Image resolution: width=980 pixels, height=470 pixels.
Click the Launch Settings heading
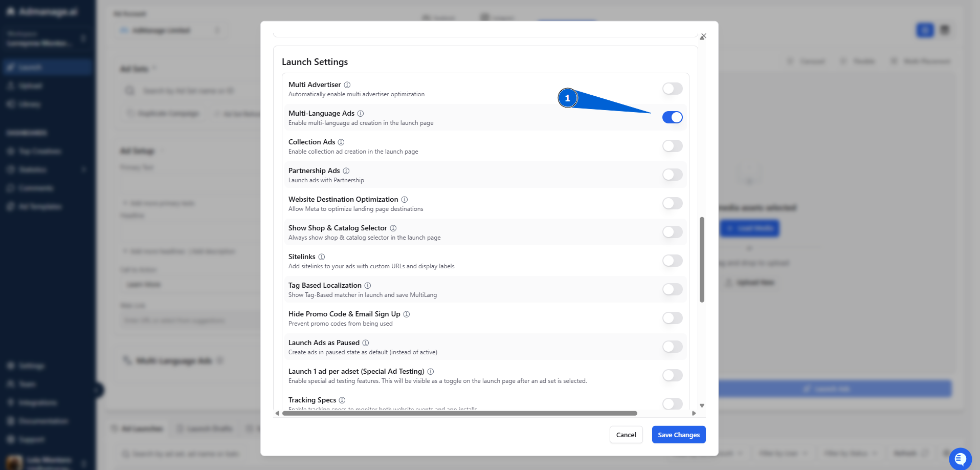[x=315, y=62]
